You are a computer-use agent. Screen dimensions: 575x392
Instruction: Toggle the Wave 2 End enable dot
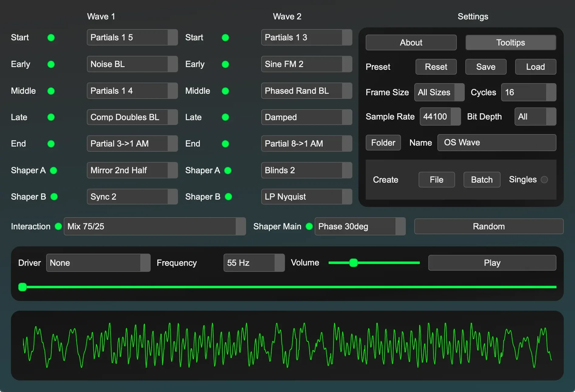click(225, 144)
